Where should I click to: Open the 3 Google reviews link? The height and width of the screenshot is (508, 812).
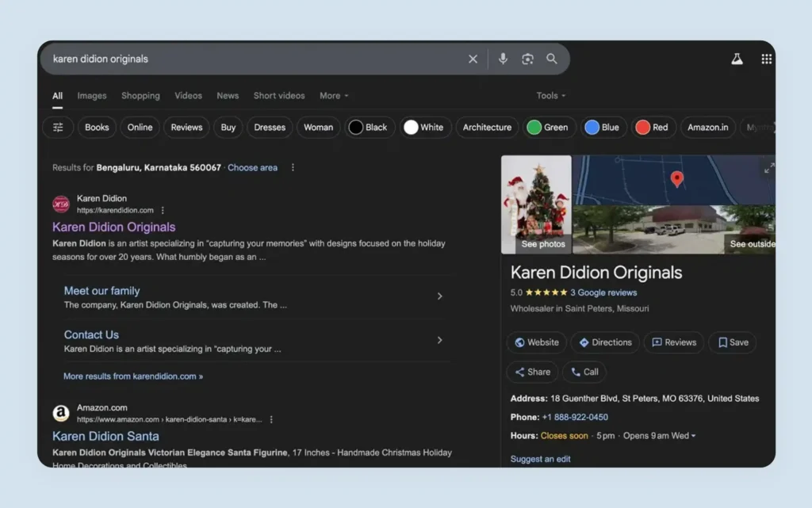[x=603, y=292]
